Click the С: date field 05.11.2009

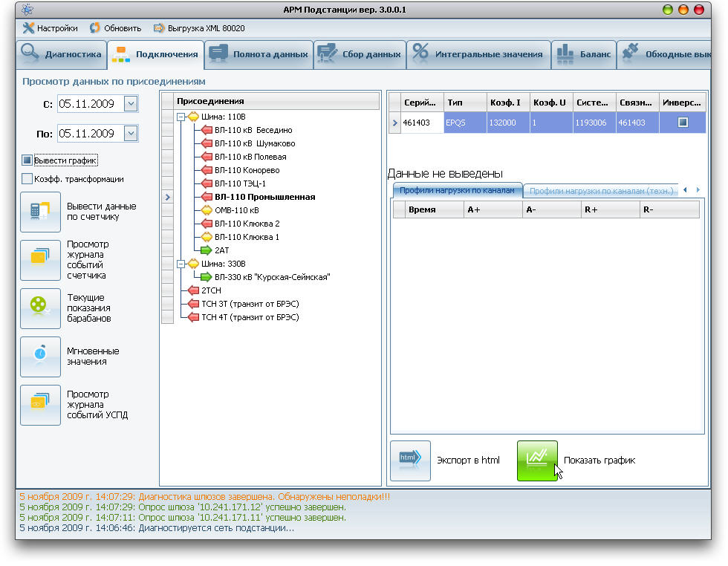click(x=91, y=103)
